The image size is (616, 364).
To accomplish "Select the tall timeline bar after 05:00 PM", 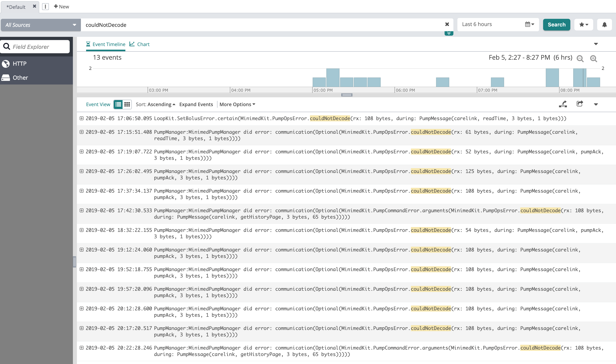I will point(333,78).
